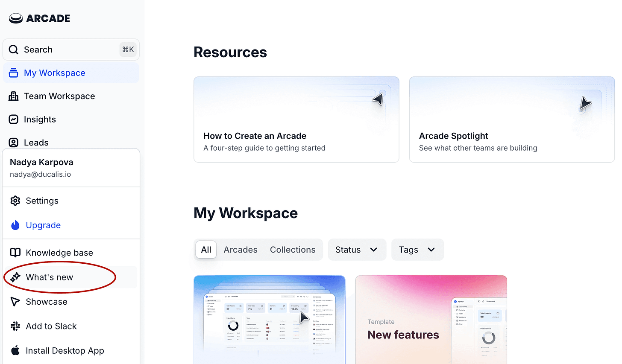Image resolution: width=622 pixels, height=364 pixels.
Task: Click the Resources heading
Action: (230, 52)
